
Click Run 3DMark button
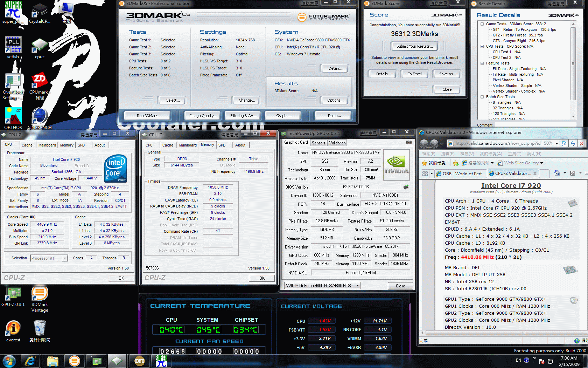coord(147,116)
